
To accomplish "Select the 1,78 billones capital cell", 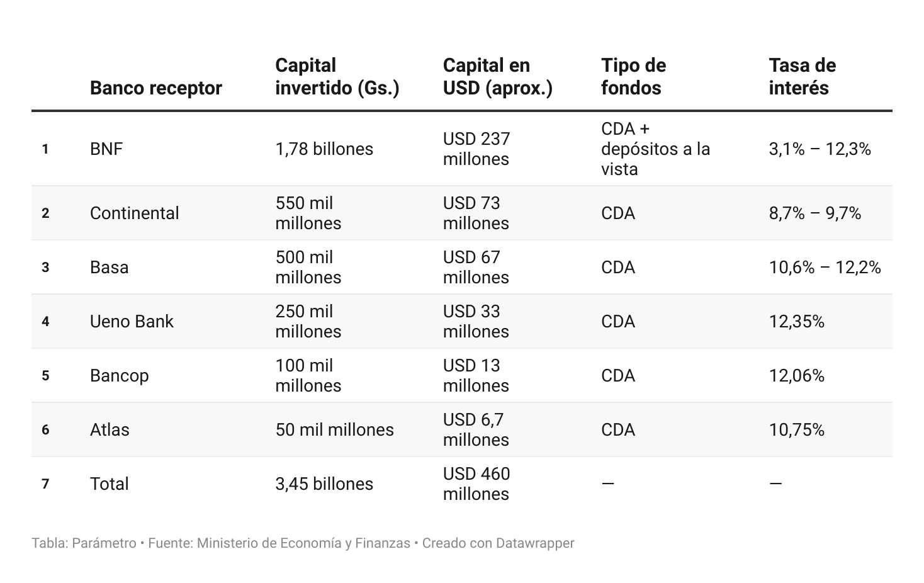I will pos(324,149).
